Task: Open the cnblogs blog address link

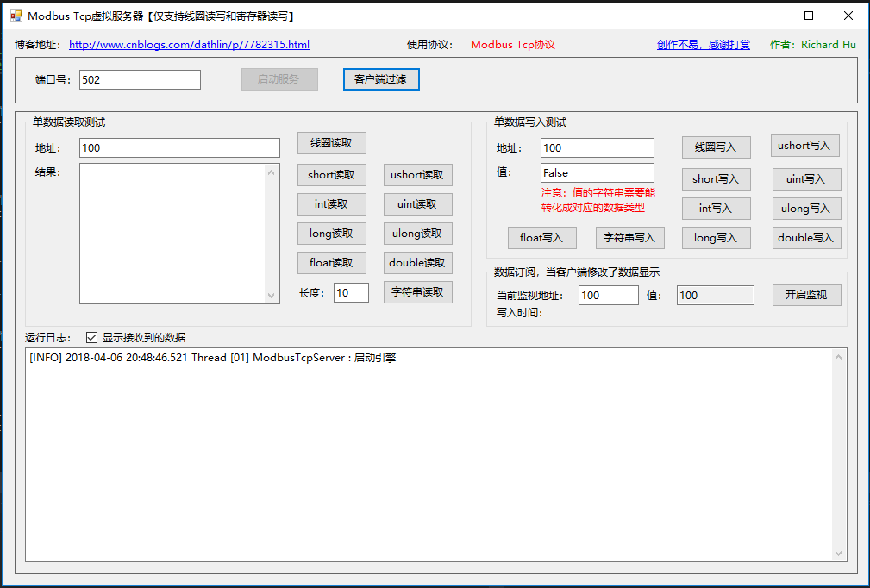Action: click(x=189, y=45)
